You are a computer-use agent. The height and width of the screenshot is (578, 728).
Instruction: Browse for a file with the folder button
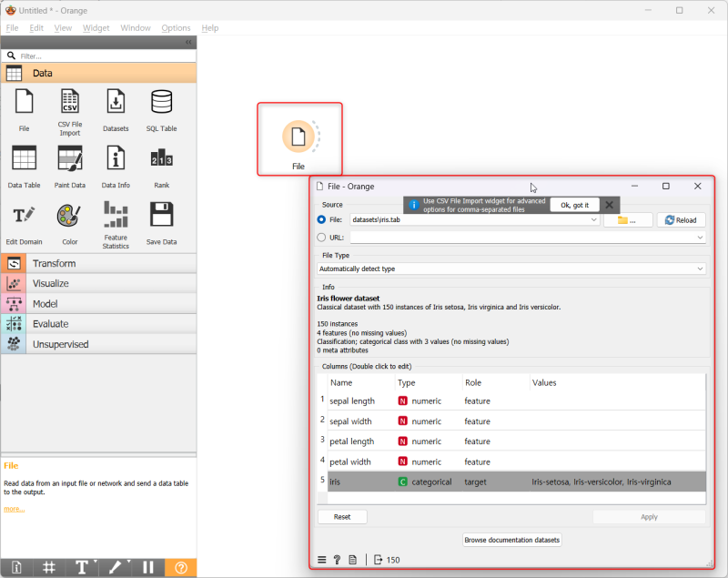[628, 220]
